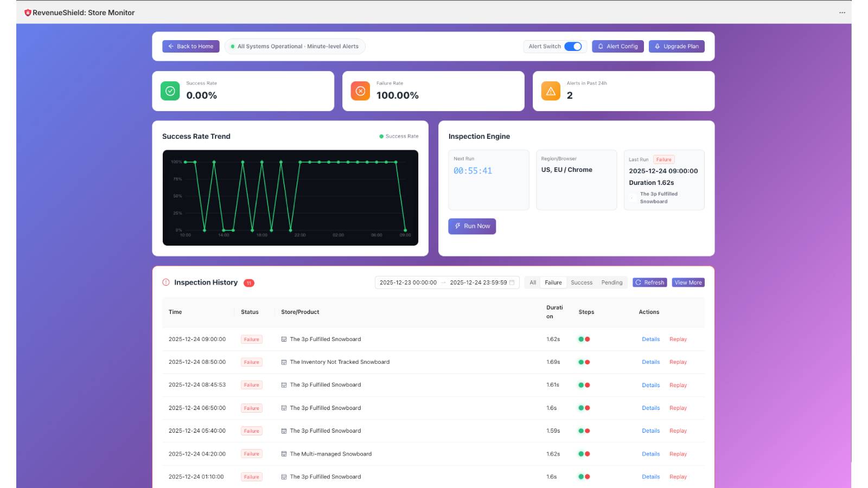Viewport: 868px width, 488px height.
Task: Click the Upgrade Plan button
Action: point(676,47)
